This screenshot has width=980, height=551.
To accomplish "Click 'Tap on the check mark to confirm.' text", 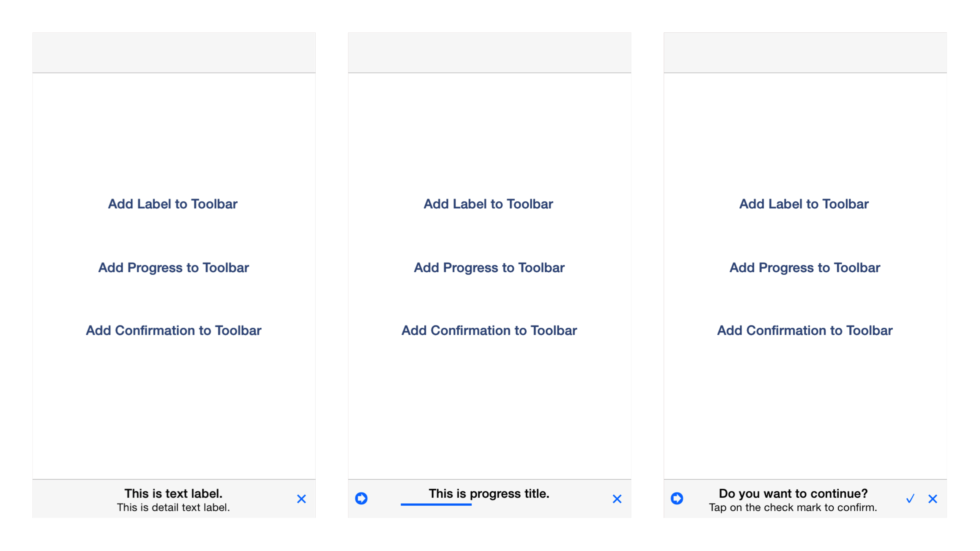I will [x=793, y=508].
